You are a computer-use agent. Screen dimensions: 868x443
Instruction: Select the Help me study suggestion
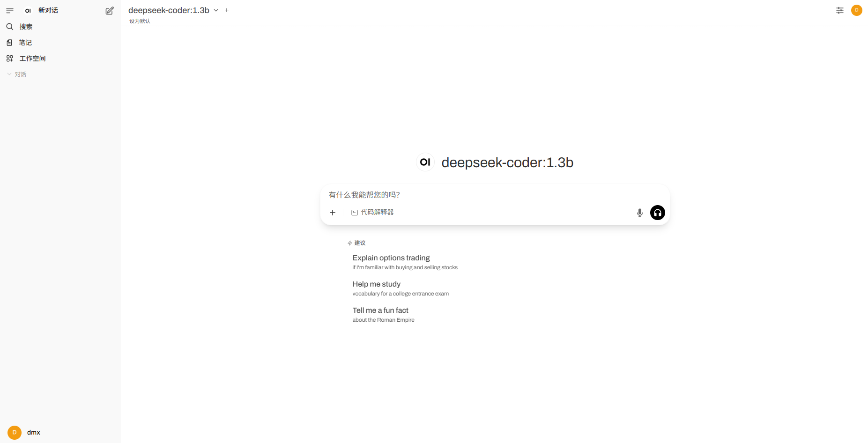tap(401, 288)
